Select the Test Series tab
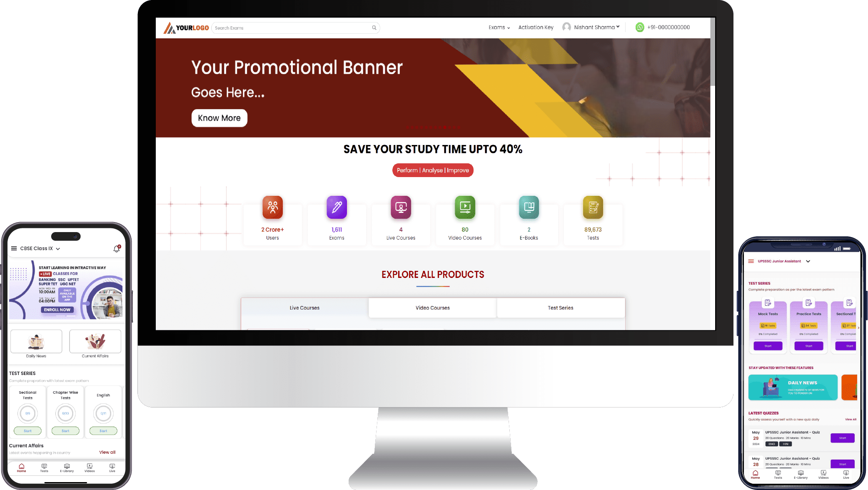The width and height of the screenshot is (868, 490). click(560, 307)
